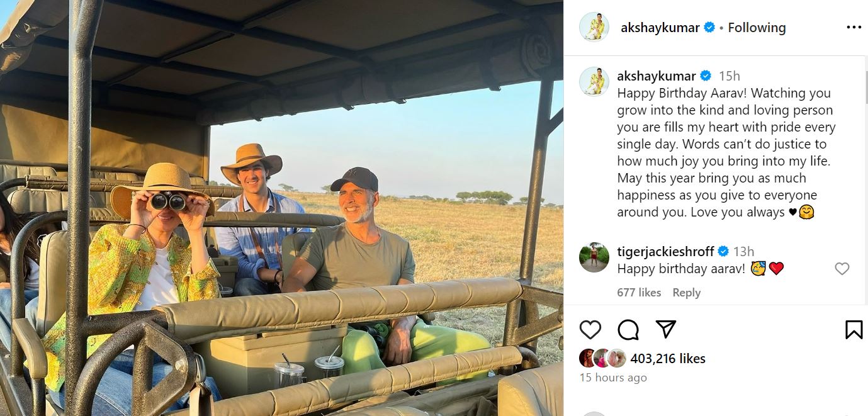Viewport: 868px width, 416px height.
Task: Open the comment bubble icon
Action: [x=628, y=330]
